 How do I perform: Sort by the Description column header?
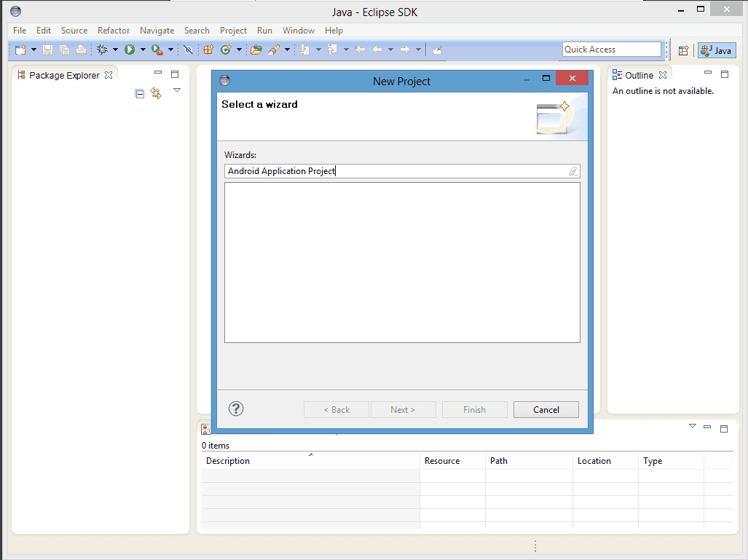pyautogui.click(x=310, y=461)
